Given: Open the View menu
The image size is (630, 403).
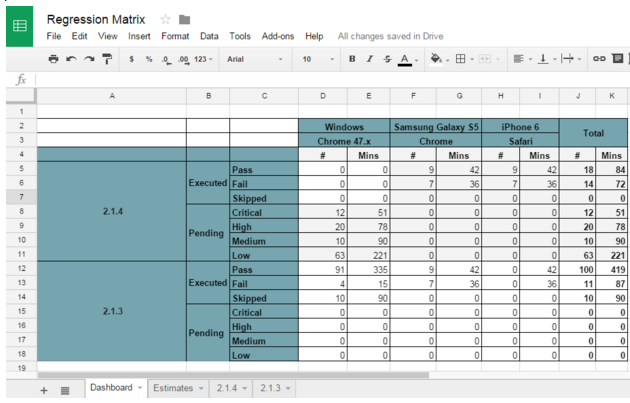Looking at the screenshot, I should coord(108,36).
